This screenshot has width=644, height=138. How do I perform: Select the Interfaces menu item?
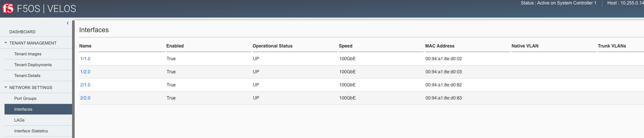coord(38,109)
